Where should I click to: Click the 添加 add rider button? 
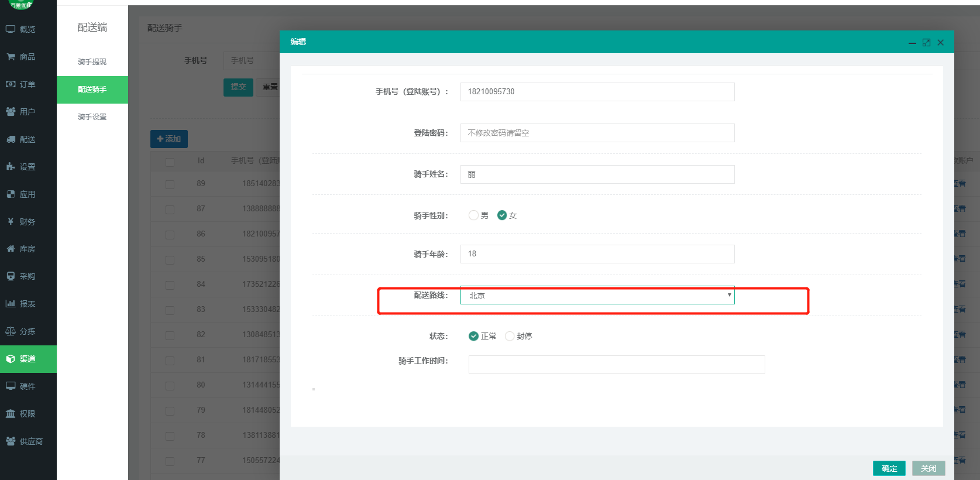click(x=169, y=139)
